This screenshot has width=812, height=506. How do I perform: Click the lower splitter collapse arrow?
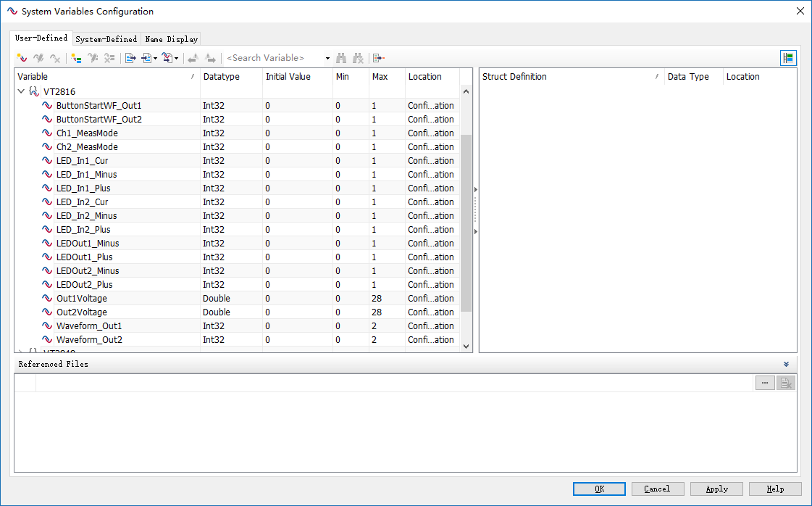point(475,232)
